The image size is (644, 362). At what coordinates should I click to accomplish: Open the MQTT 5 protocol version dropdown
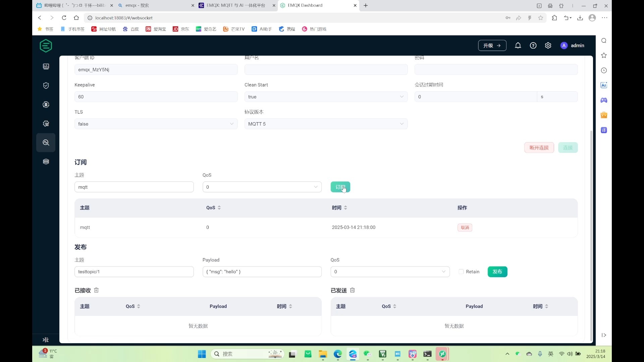click(326, 124)
